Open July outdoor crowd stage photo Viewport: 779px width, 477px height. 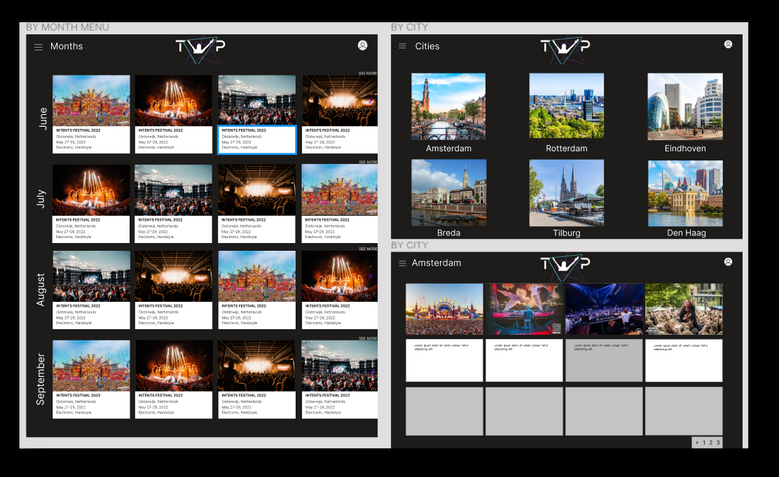[x=173, y=190]
